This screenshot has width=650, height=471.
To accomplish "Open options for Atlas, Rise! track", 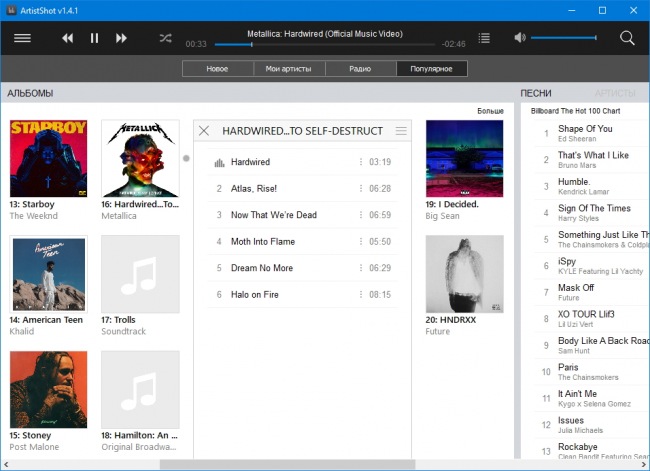I will (361, 188).
